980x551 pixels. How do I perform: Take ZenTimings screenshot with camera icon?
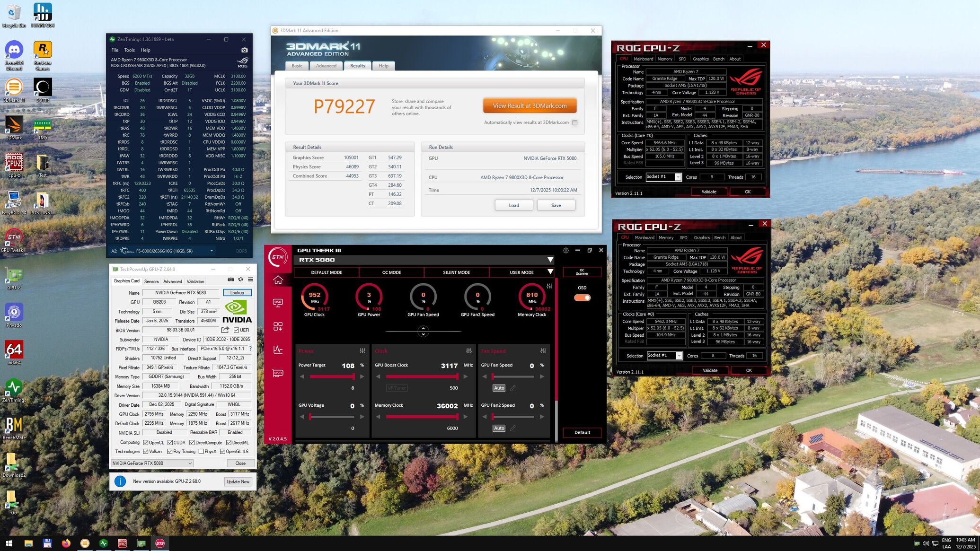[x=244, y=50]
